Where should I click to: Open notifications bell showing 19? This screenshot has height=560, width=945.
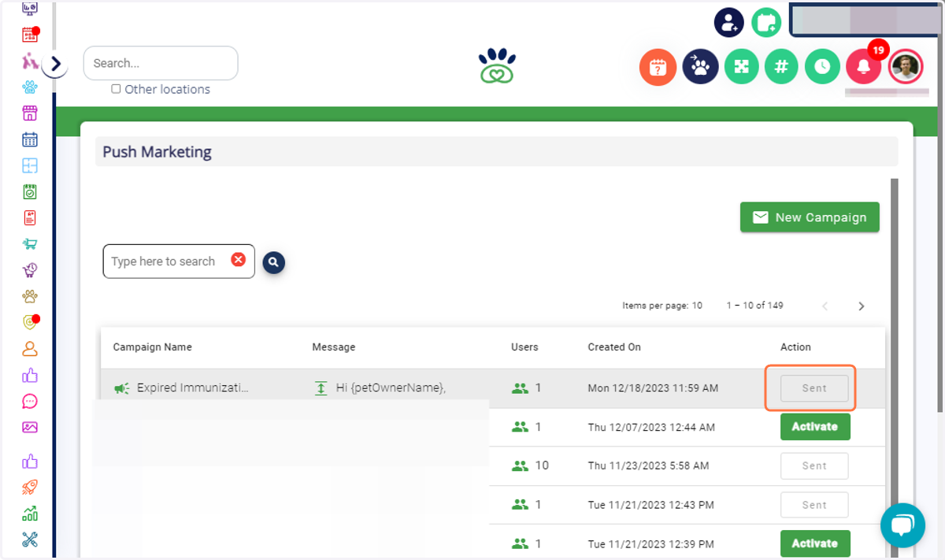tap(864, 66)
